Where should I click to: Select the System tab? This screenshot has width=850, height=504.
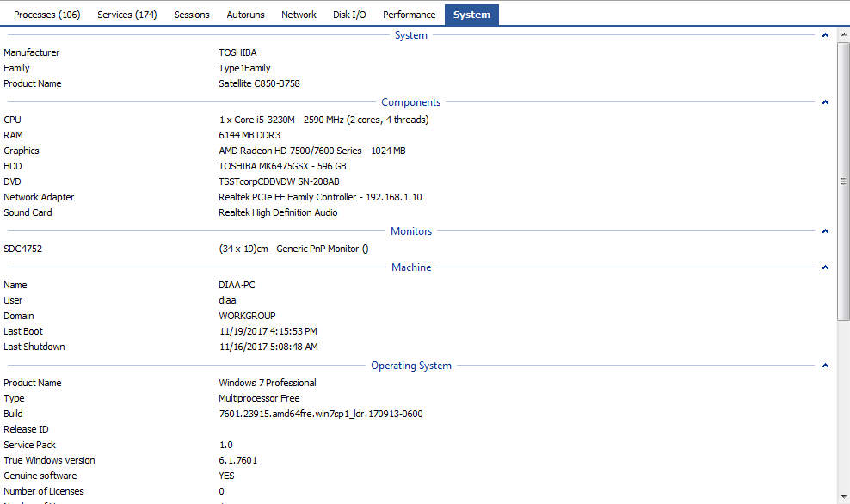coord(471,15)
